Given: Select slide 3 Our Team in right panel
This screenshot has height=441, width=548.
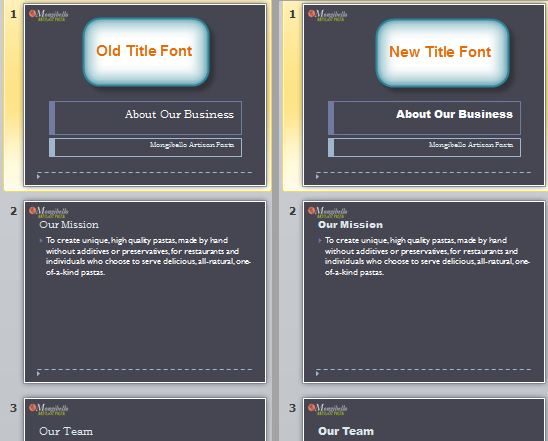Looking at the screenshot, I should (x=424, y=419).
